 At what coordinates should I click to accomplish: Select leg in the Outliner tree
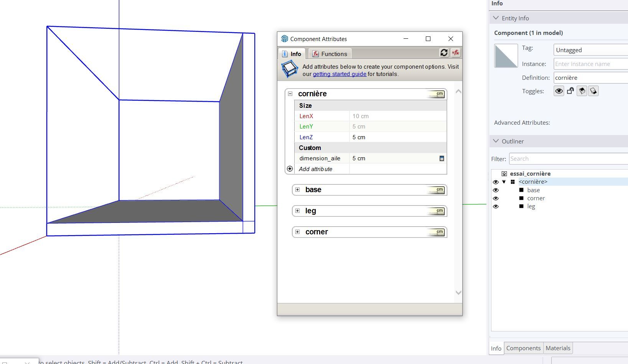click(531, 206)
